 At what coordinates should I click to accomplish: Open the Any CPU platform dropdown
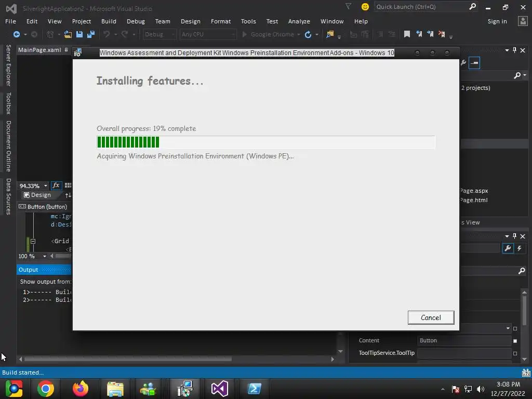(x=208, y=34)
